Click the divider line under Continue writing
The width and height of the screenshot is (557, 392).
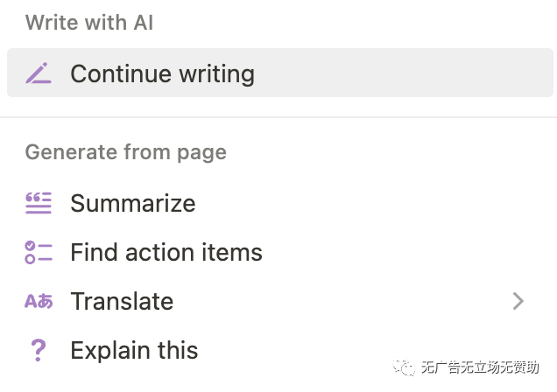click(x=278, y=116)
